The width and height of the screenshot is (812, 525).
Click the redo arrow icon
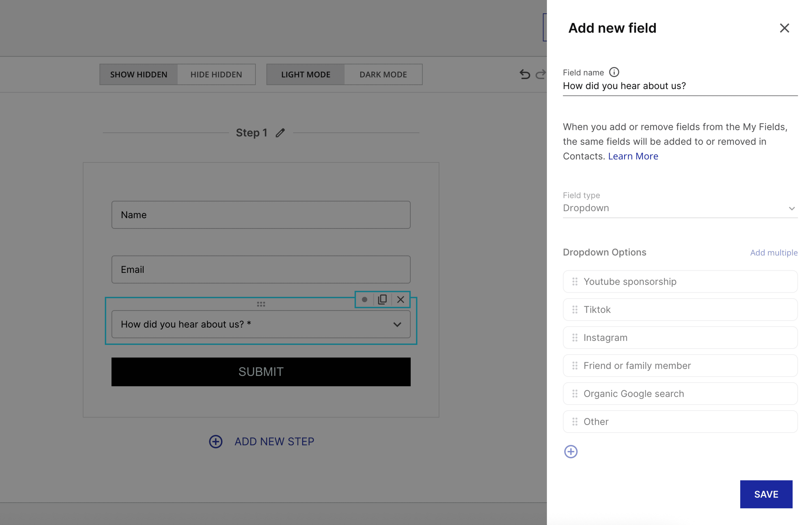(540, 74)
